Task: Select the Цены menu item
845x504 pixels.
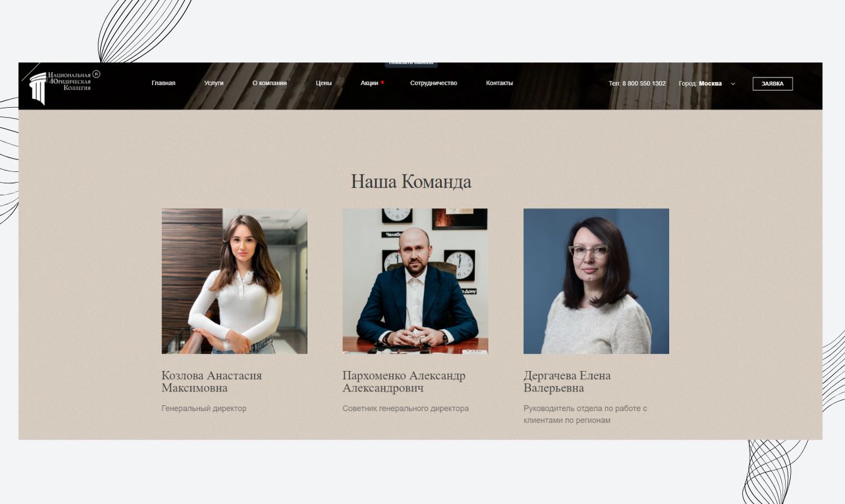Action: [x=323, y=83]
